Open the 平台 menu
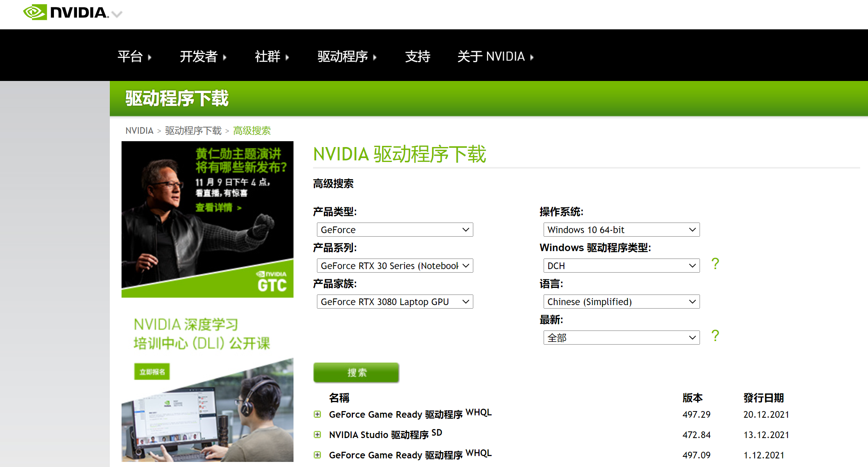This screenshot has width=868, height=467. (x=134, y=56)
